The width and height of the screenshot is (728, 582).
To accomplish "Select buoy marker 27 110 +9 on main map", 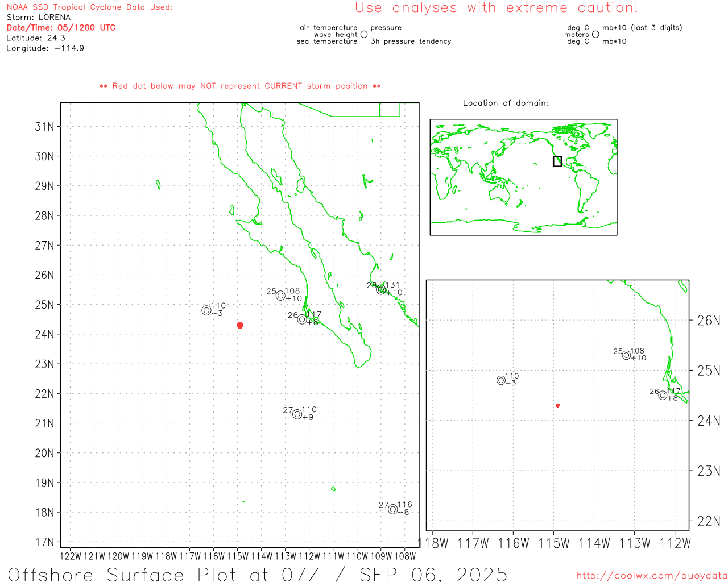I will pos(297,414).
